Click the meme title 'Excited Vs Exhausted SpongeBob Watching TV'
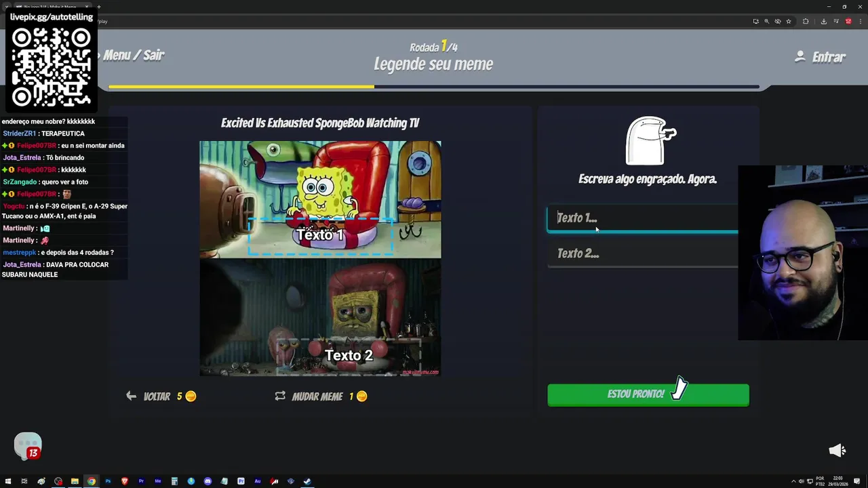The height and width of the screenshot is (488, 868). point(320,123)
